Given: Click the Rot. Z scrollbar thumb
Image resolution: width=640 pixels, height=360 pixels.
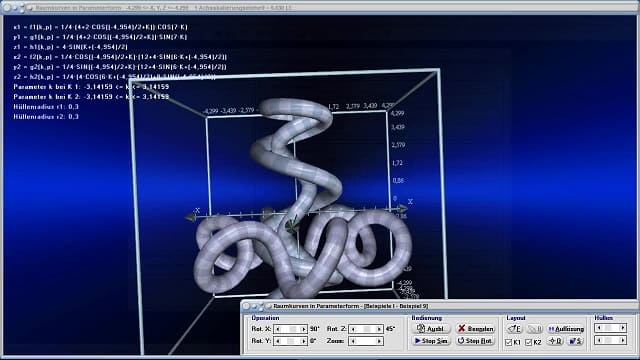Looking at the screenshot, I should click(x=367, y=329).
